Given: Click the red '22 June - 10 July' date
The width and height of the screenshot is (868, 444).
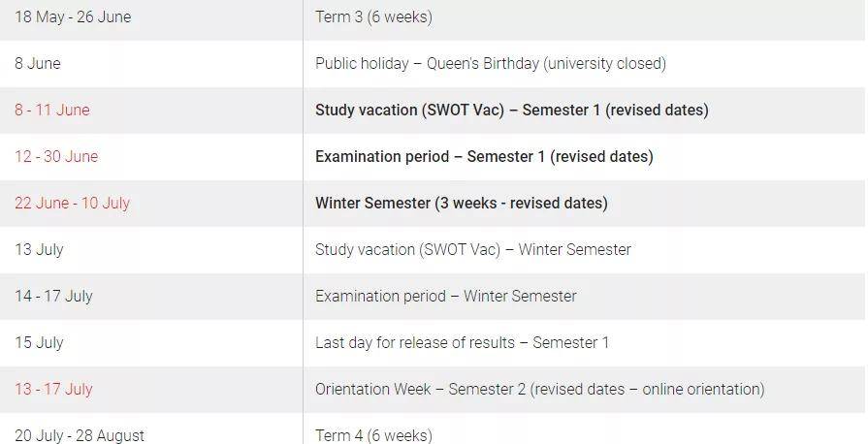Looking at the screenshot, I should pyautogui.click(x=73, y=204).
